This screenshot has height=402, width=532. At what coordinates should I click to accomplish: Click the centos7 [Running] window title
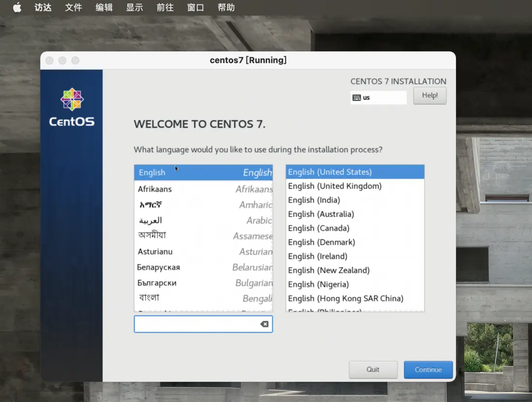[x=248, y=60]
